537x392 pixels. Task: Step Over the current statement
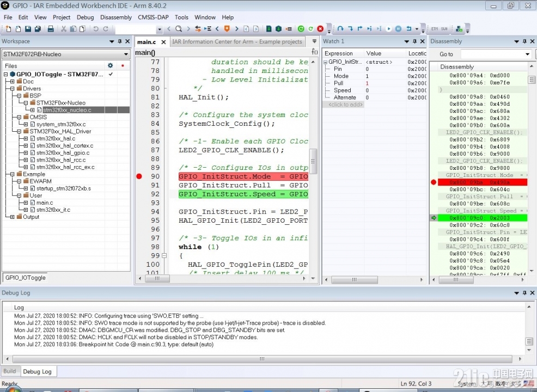point(340,29)
